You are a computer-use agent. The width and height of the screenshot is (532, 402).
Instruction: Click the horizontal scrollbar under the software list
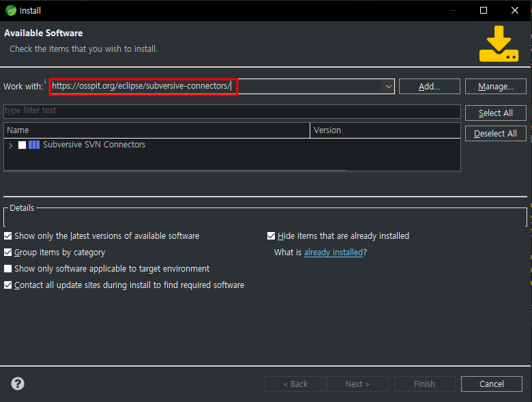[175, 170]
